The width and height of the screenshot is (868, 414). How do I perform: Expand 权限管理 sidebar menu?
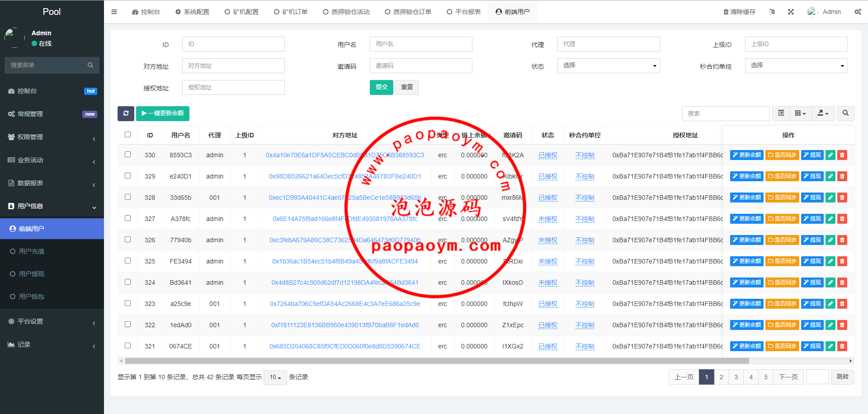coord(52,137)
